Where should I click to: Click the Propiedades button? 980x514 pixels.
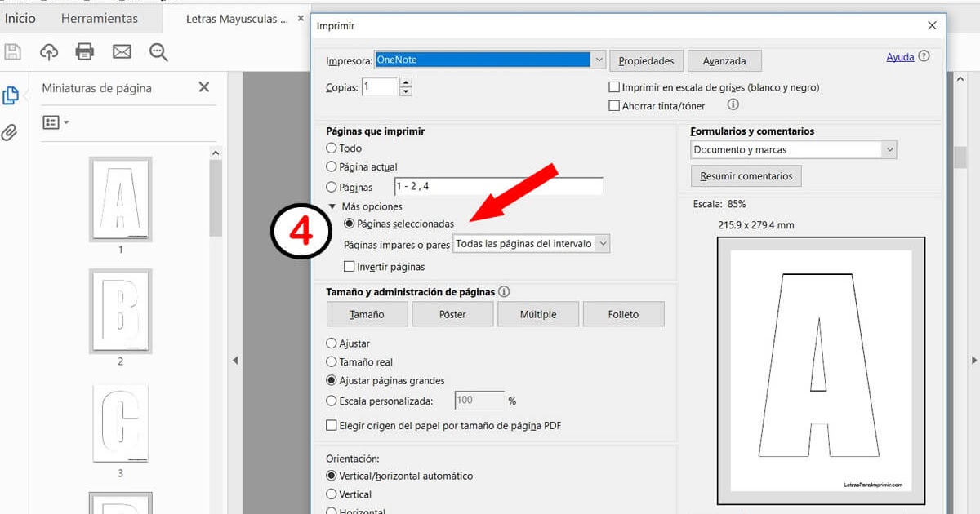[x=646, y=61]
